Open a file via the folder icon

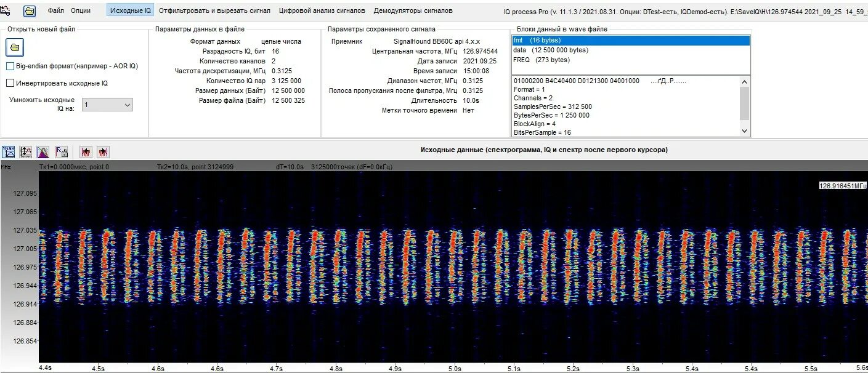pos(14,47)
